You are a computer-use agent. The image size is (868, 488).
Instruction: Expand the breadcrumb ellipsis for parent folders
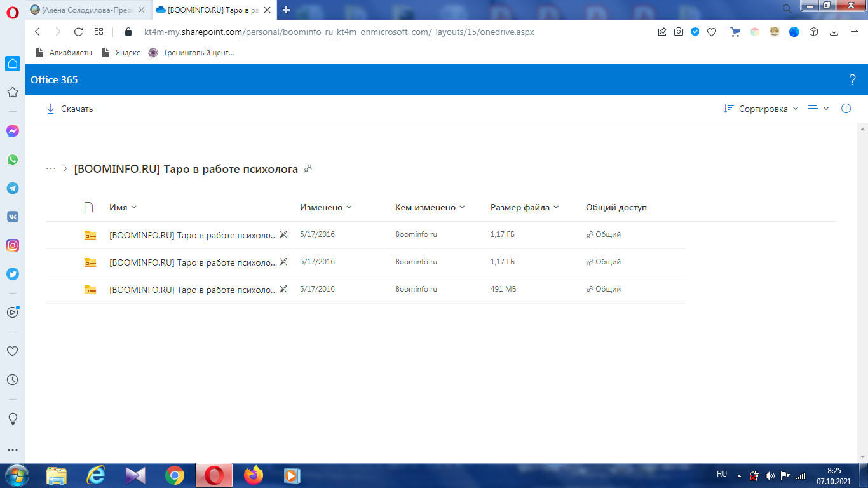[51, 169]
